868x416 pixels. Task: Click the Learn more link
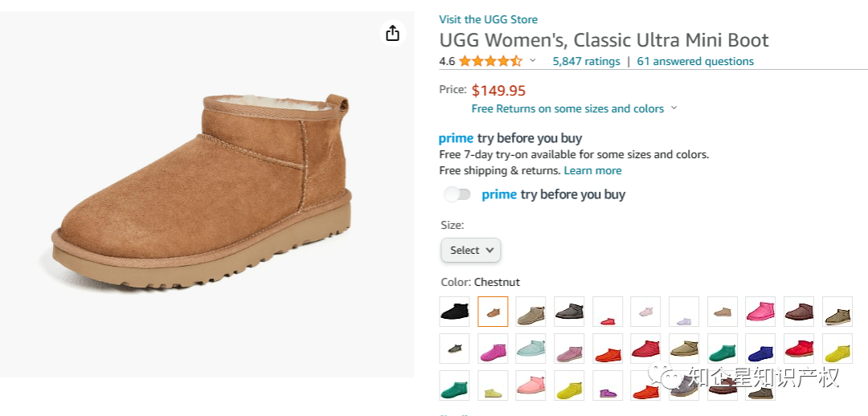coord(592,170)
